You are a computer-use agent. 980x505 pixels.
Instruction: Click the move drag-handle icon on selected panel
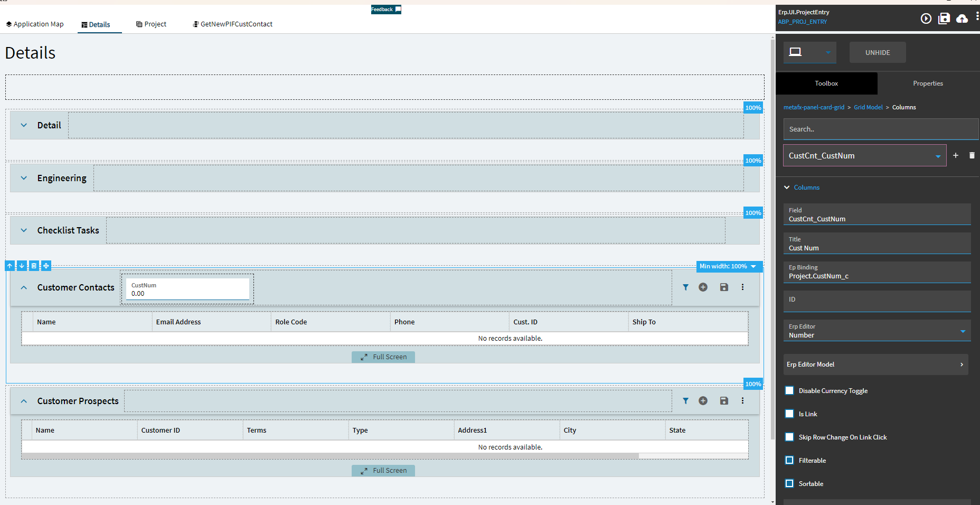click(x=46, y=266)
